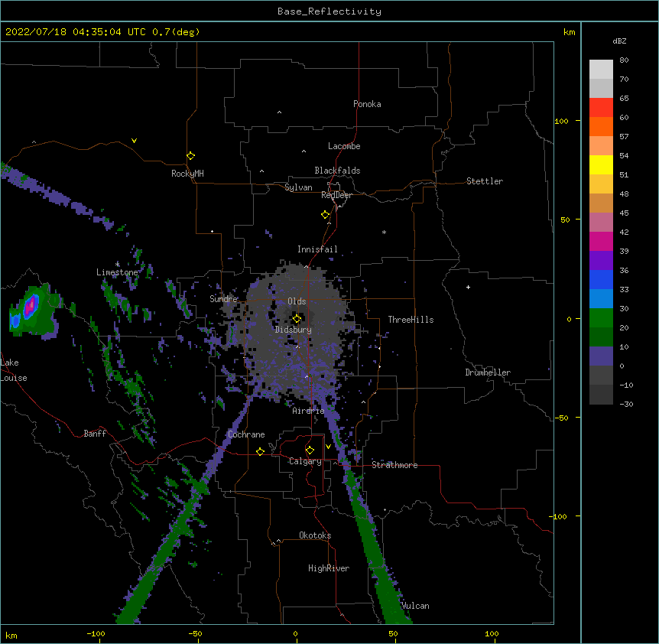Image resolution: width=659 pixels, height=644 pixels.
Task: Click the km unit label at bottom left
Action: pos(11,635)
